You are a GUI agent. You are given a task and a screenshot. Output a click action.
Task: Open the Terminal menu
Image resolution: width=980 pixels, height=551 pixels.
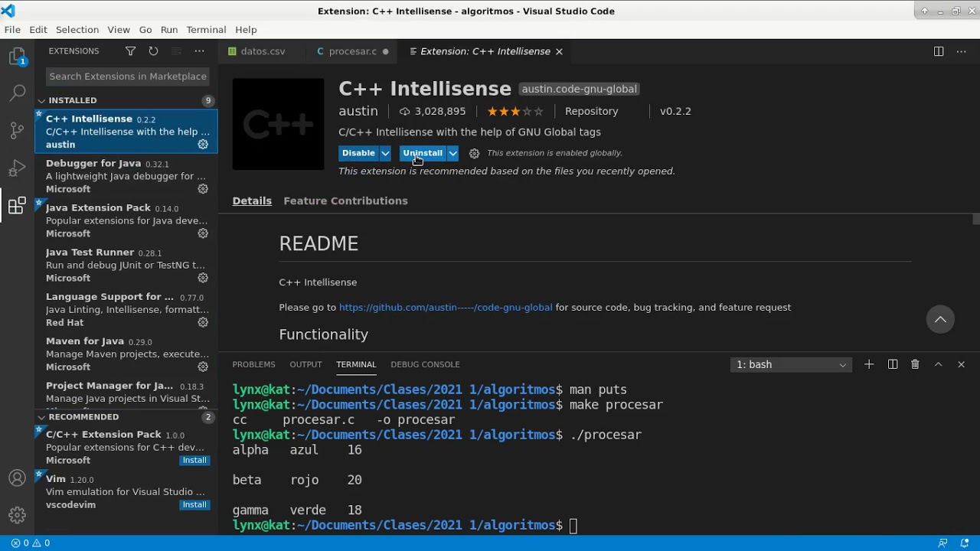point(206,29)
